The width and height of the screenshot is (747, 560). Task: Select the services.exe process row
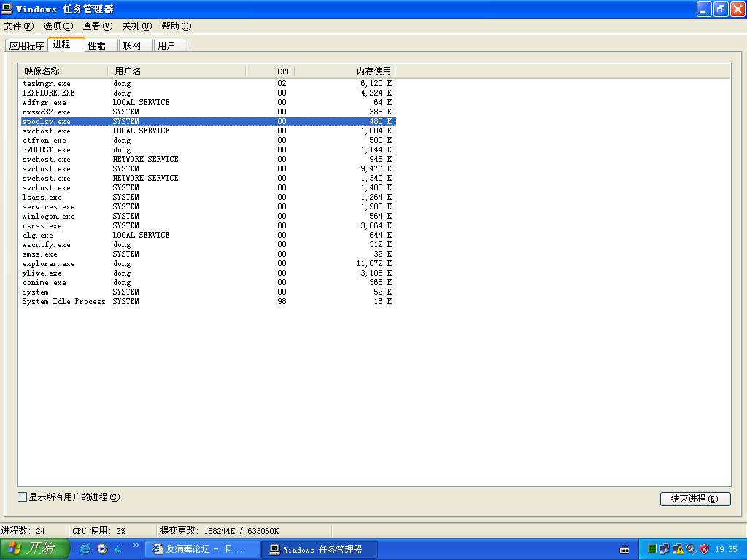coord(208,206)
